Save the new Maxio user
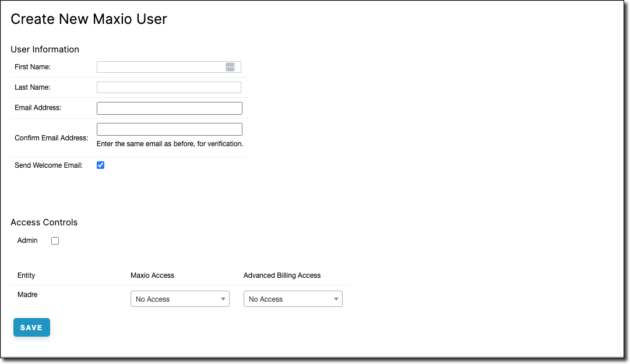Screen dimensions: 630x364 [x=31, y=327]
